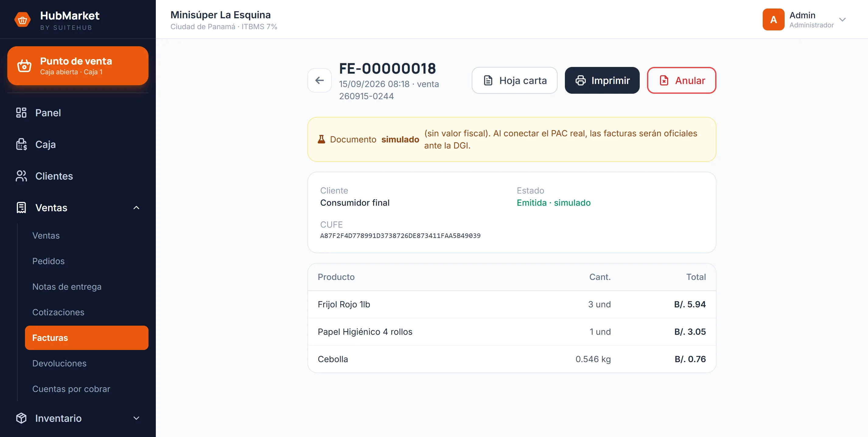This screenshot has width=868, height=437.
Task: Click the 0.546 kg quantity cell
Action: (x=593, y=359)
